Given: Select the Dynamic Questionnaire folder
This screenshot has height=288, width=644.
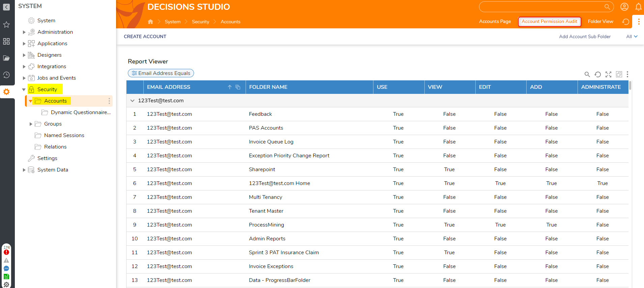Looking at the screenshot, I should [81, 112].
